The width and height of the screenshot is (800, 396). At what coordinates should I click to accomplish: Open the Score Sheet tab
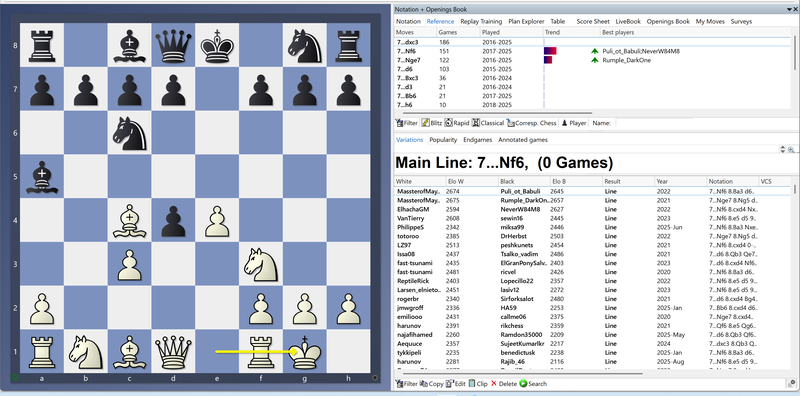593,21
